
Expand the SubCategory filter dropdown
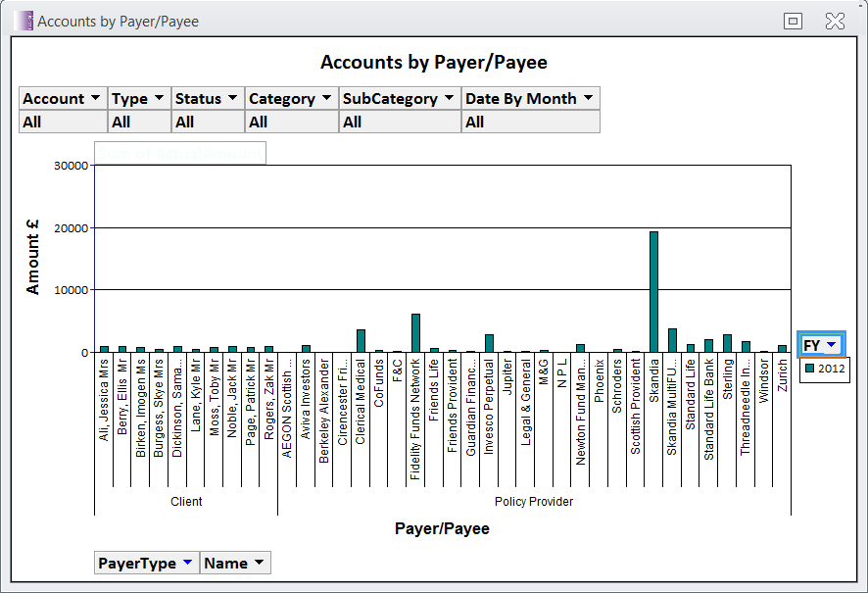coord(449,98)
